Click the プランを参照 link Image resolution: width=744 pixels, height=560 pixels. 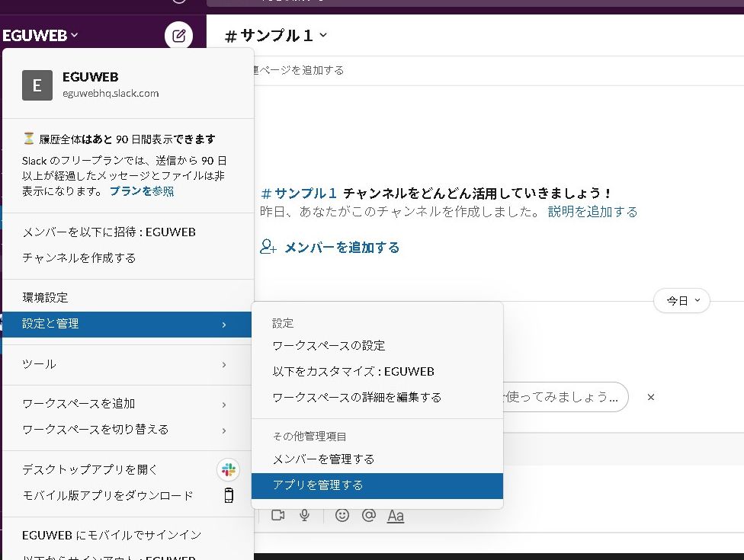point(142,191)
